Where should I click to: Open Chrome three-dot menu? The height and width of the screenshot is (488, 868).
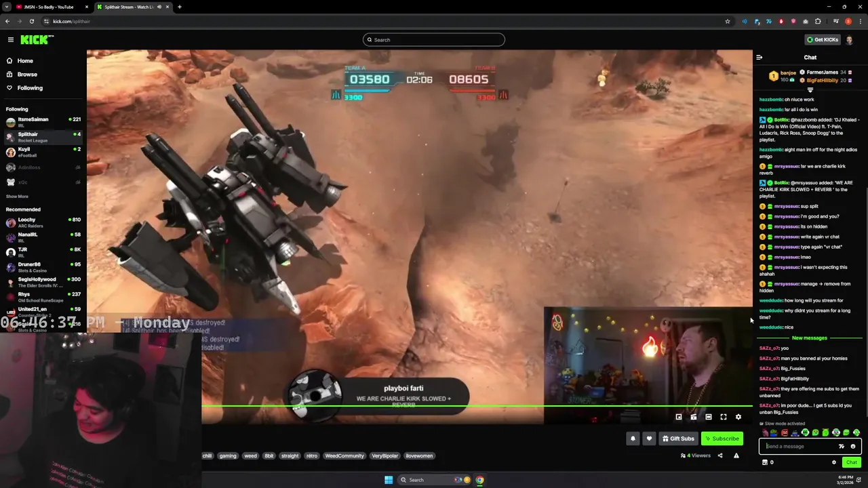tap(861, 22)
